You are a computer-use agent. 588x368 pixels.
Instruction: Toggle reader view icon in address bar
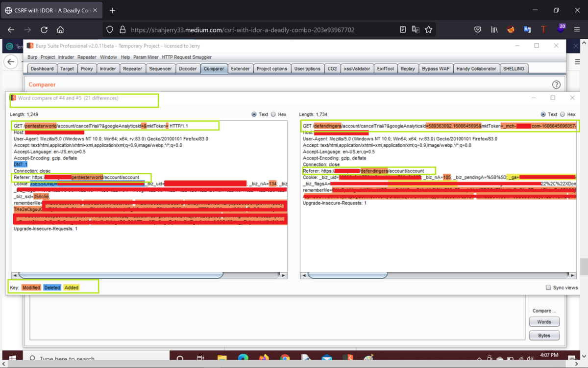pyautogui.click(x=403, y=30)
